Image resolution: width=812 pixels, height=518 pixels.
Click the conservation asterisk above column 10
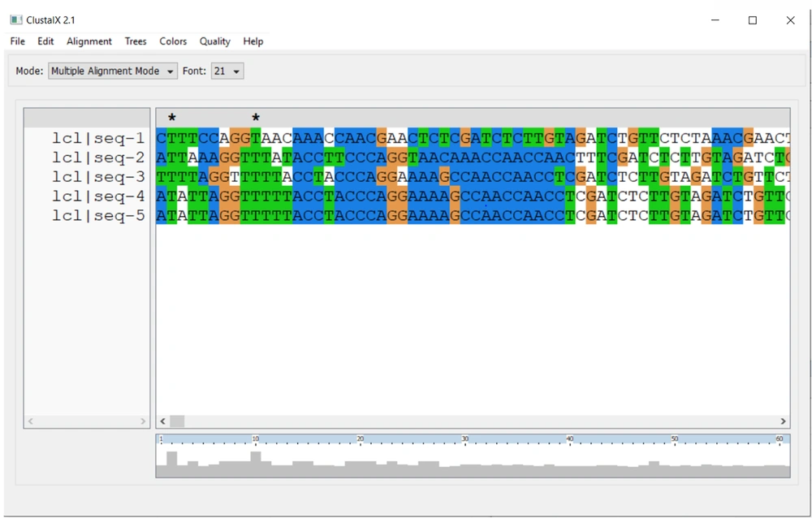coord(256,118)
